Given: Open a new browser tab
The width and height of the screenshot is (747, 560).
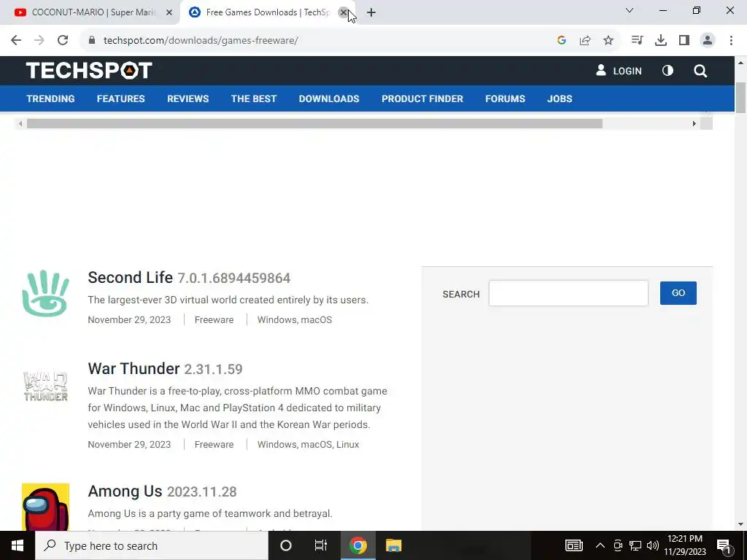Looking at the screenshot, I should pos(371,13).
